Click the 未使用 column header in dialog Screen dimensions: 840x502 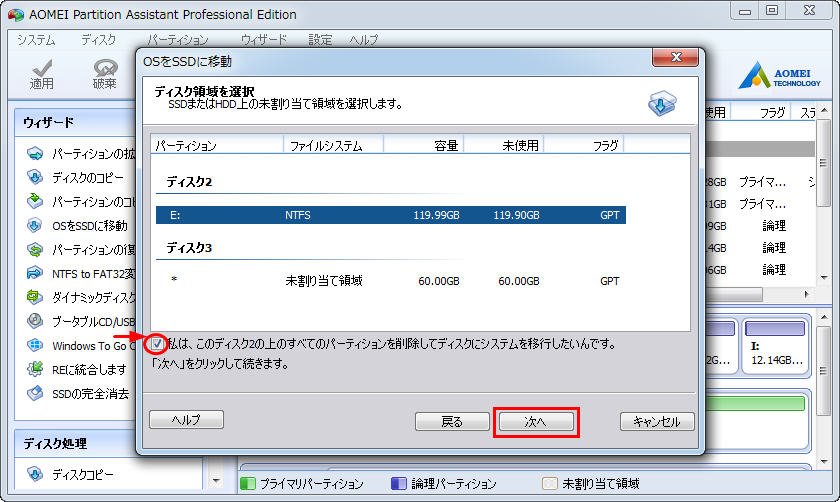tap(504, 145)
